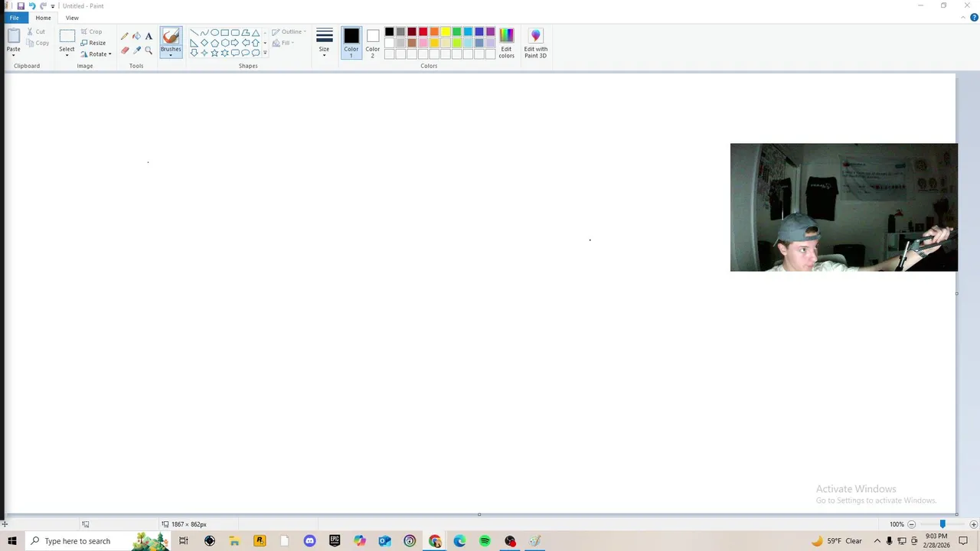Open Discord from the taskbar
This screenshot has height=551, width=980.
(x=309, y=541)
